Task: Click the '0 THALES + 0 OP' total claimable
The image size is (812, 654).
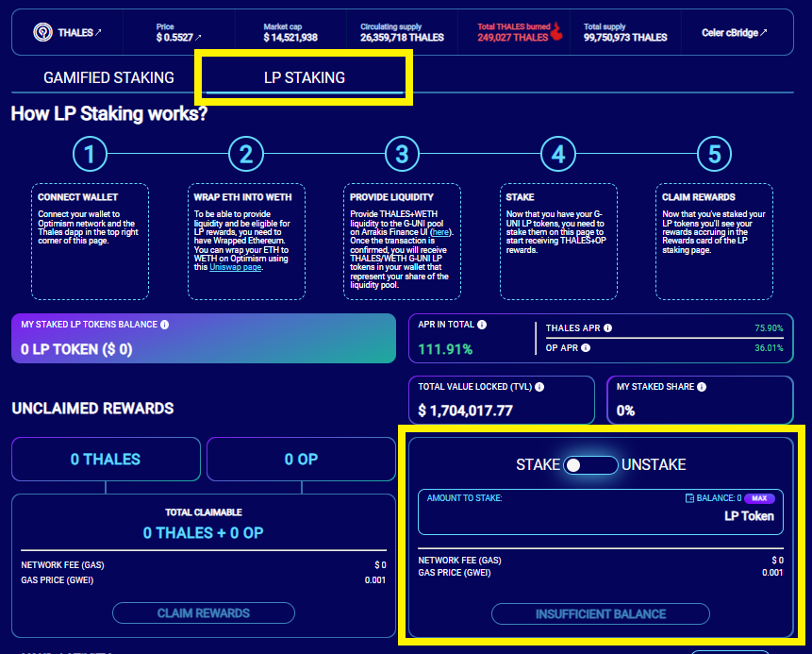Action: [x=203, y=533]
